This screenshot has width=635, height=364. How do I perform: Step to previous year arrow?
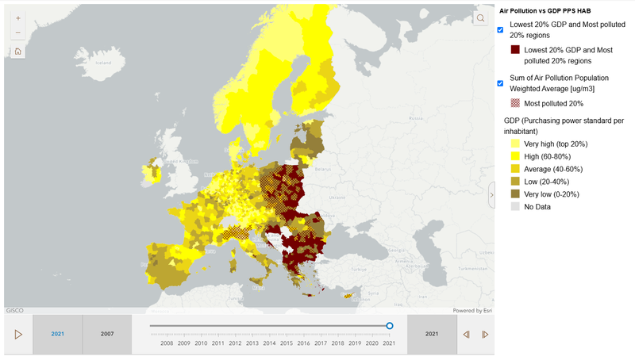[x=466, y=334]
